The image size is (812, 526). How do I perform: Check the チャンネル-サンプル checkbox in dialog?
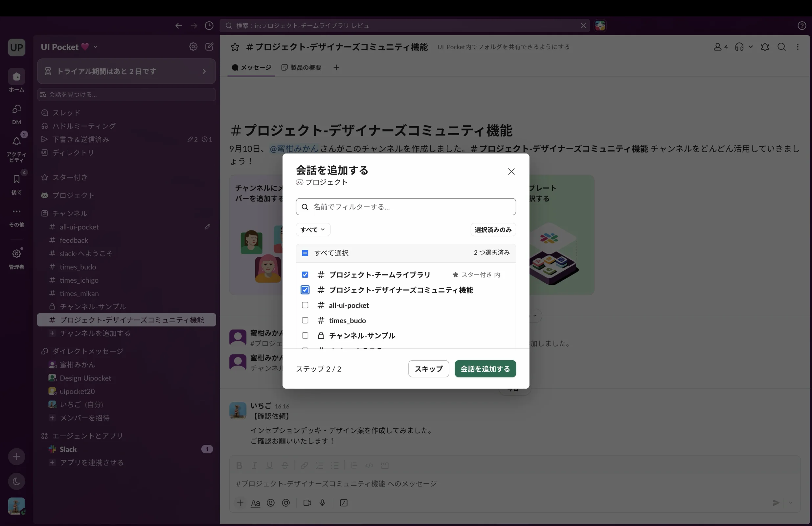305,335
